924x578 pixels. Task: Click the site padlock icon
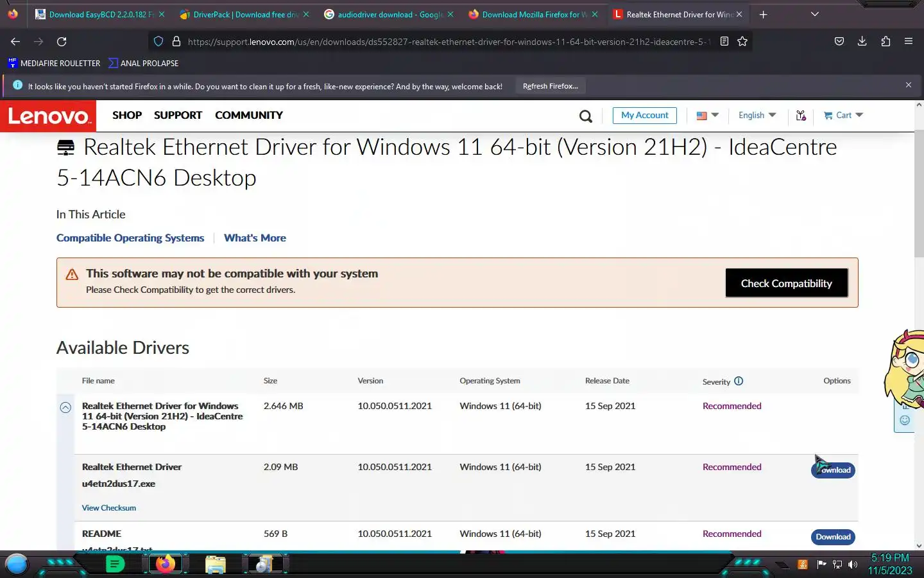pos(176,42)
